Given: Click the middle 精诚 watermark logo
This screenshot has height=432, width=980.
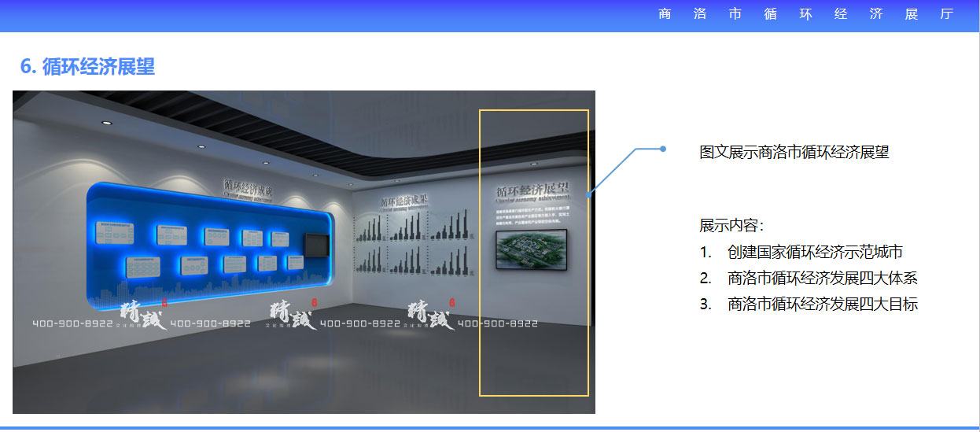Looking at the screenshot, I should click(292, 315).
